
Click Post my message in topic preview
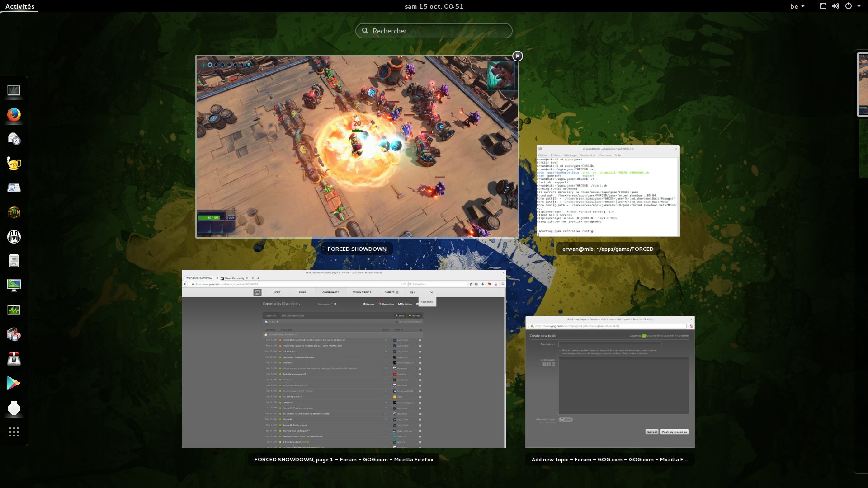[x=674, y=432]
